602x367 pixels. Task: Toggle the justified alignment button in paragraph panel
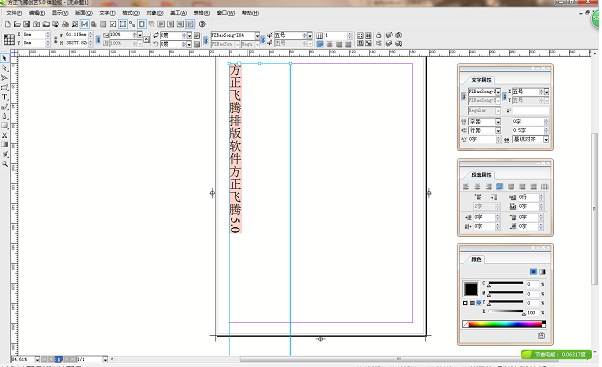point(499,187)
